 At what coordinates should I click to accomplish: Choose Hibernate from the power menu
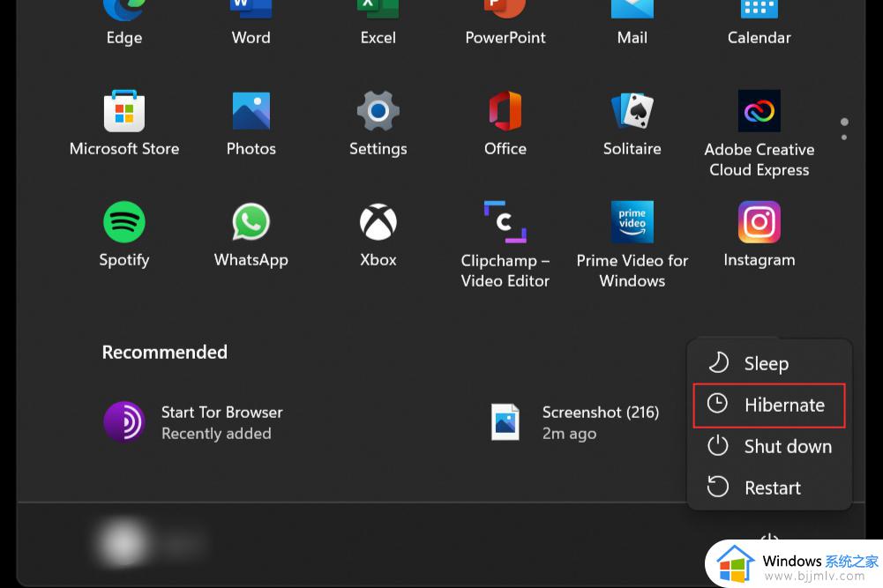click(769, 406)
